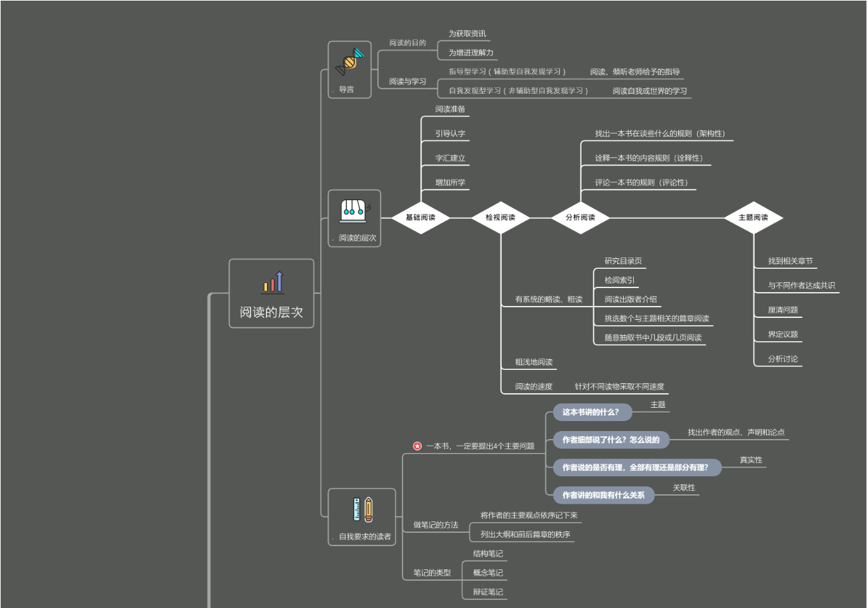Click the 真实性 leaf node
This screenshot has height=608, width=868.
(x=751, y=460)
